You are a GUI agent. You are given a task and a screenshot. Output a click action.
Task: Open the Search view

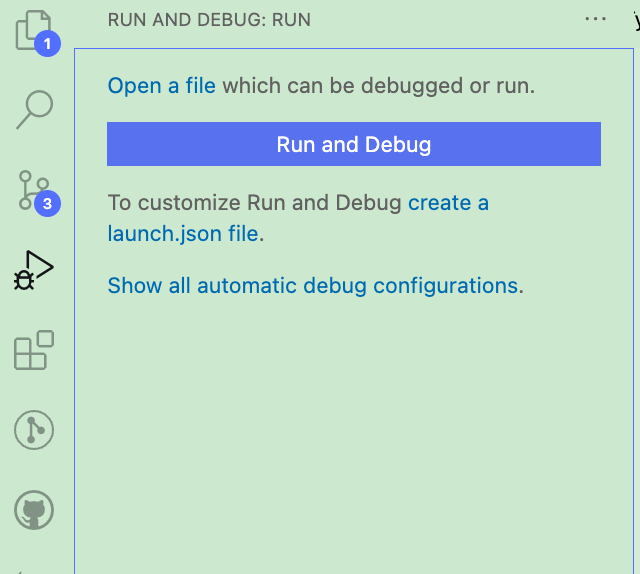tap(34, 109)
